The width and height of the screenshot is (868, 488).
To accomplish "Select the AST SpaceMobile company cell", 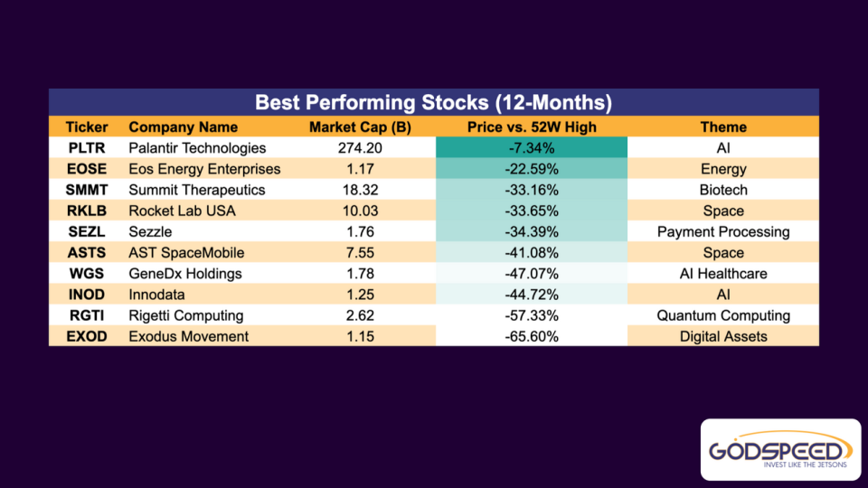I will tap(186, 253).
